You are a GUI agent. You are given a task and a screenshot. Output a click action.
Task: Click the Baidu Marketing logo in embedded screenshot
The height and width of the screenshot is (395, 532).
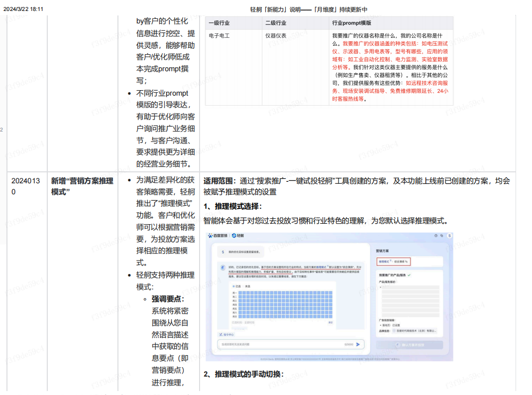pos(218,236)
